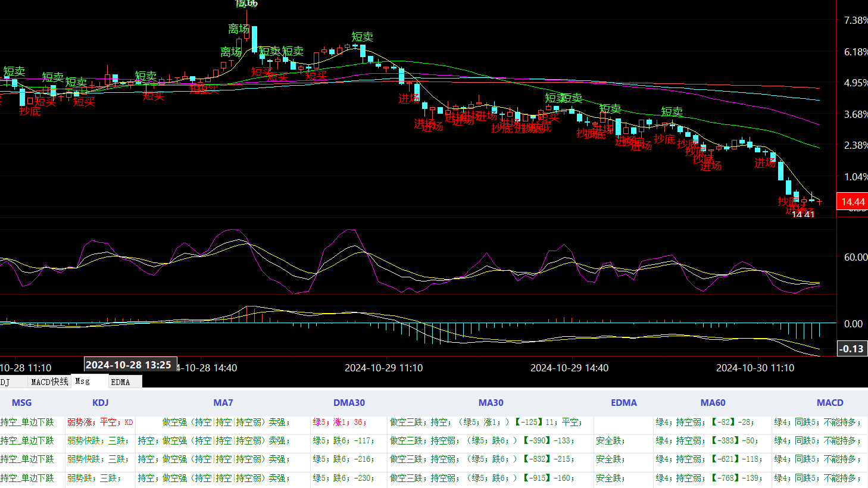Click the 6.18% price axis label
Screen dimensions: 868x488
[855, 52]
